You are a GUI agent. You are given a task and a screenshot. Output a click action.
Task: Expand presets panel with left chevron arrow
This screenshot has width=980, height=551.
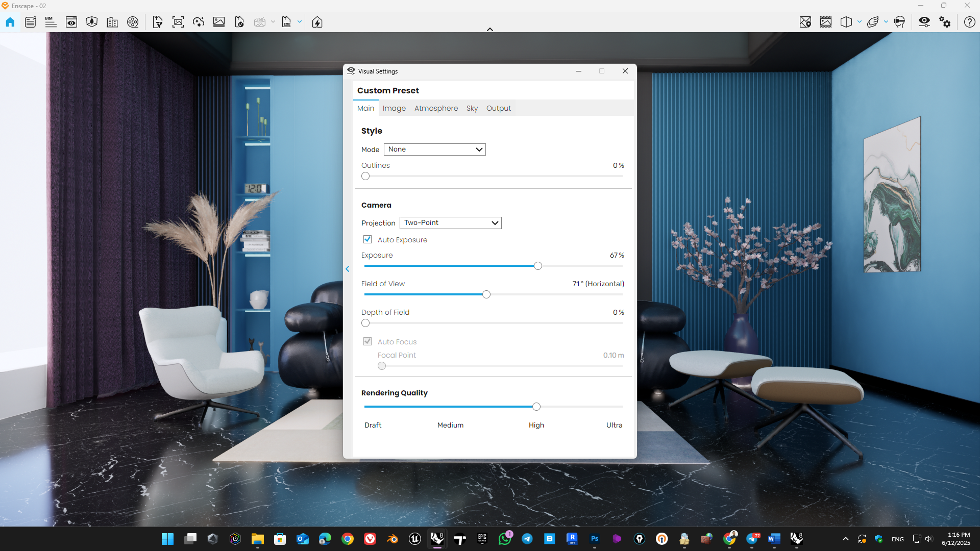(348, 269)
